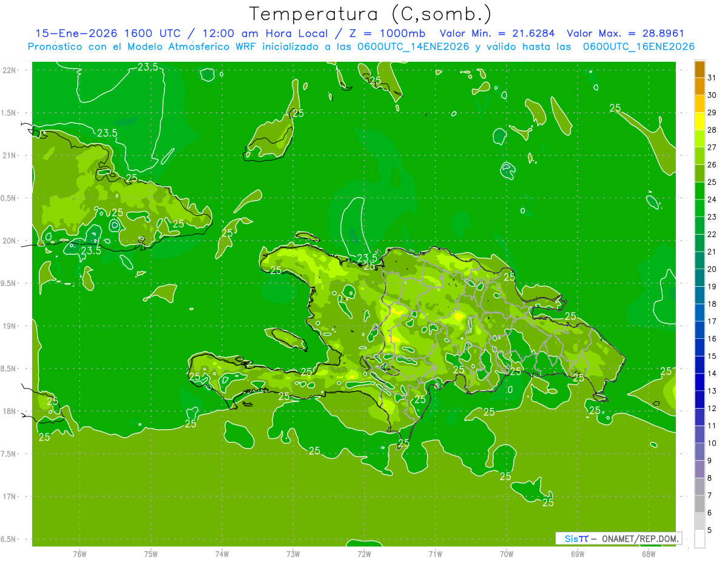Select the "15-Ene-2026 1600 UTC" date text

click(108, 33)
